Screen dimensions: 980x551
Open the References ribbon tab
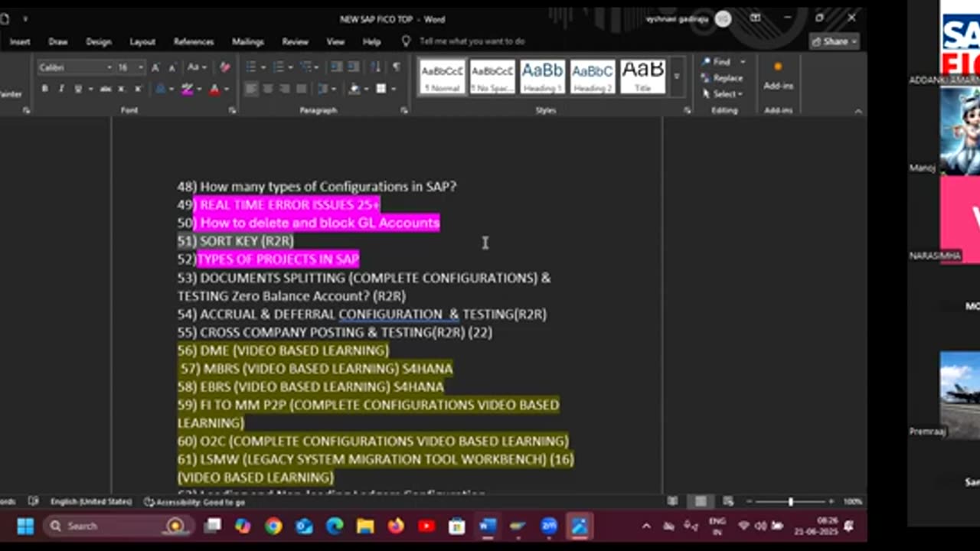coord(193,41)
